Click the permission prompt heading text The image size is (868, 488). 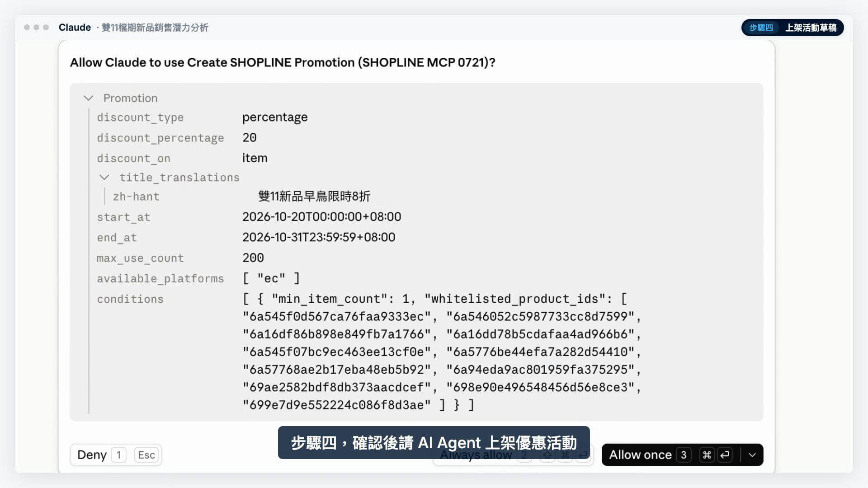pyautogui.click(x=283, y=62)
